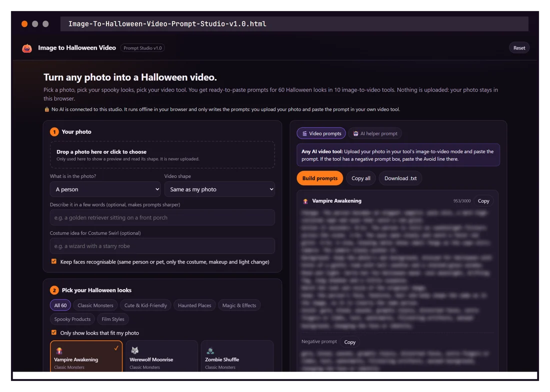Image resolution: width=550 pixels, height=392 pixels.
Task: Focus the Describe it in a few words field
Action: [x=162, y=217]
